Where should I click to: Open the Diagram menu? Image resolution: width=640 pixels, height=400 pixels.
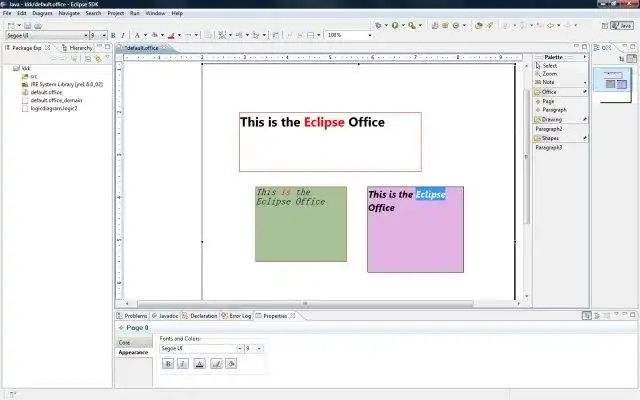42,13
